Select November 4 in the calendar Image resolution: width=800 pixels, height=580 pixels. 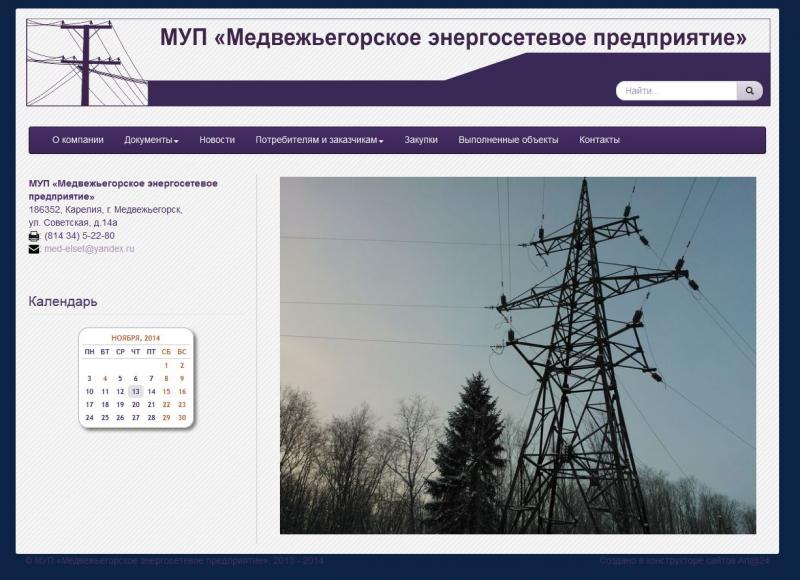pos(105,379)
